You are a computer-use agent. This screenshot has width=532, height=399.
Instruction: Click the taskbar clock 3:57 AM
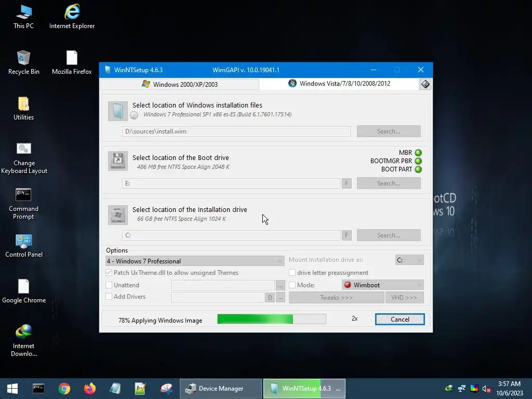tap(509, 384)
